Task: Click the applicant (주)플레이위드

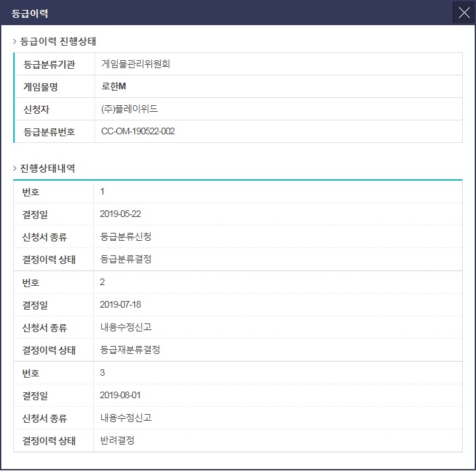Action: pyautogui.click(x=129, y=109)
